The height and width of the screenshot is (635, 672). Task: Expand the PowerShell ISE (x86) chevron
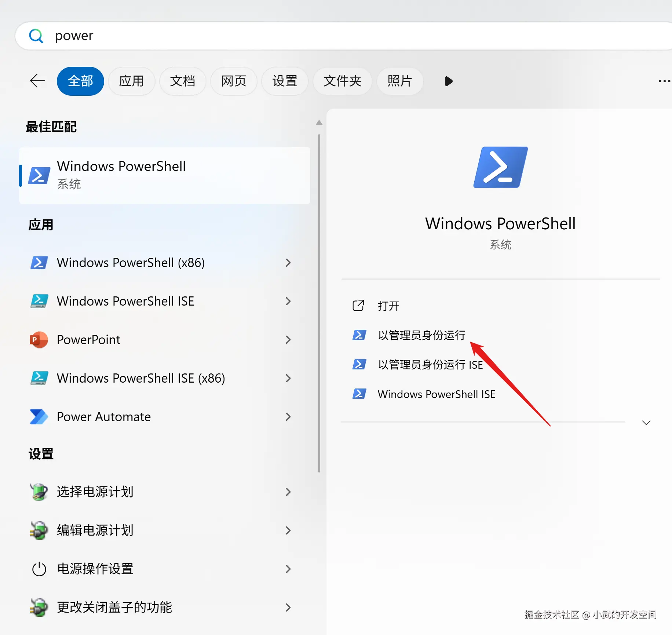[x=288, y=378]
